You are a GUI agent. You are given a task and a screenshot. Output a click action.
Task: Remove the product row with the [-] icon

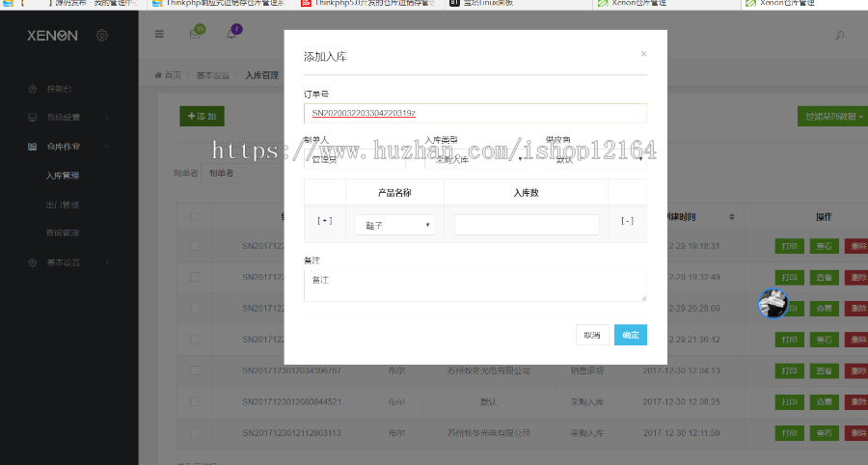[627, 221]
